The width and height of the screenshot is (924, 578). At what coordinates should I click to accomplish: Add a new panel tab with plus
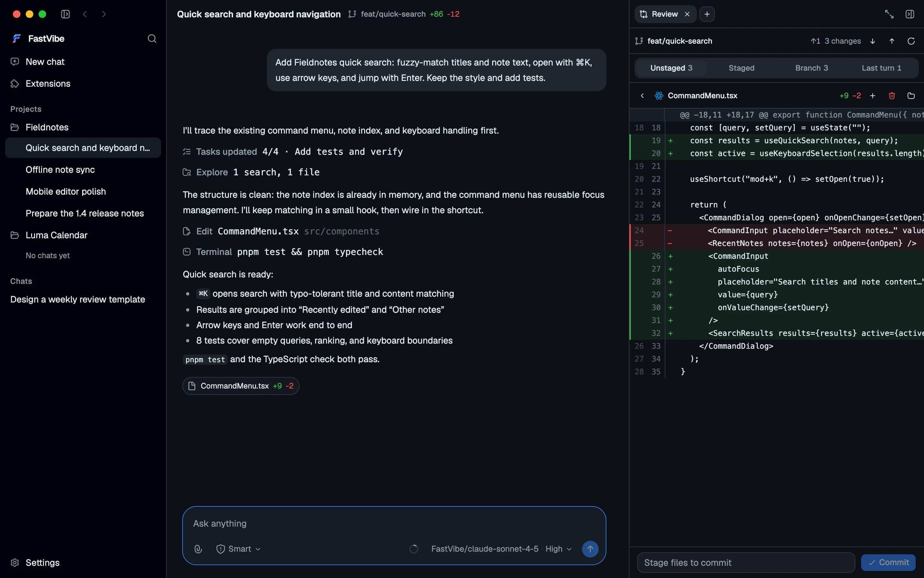pos(707,14)
